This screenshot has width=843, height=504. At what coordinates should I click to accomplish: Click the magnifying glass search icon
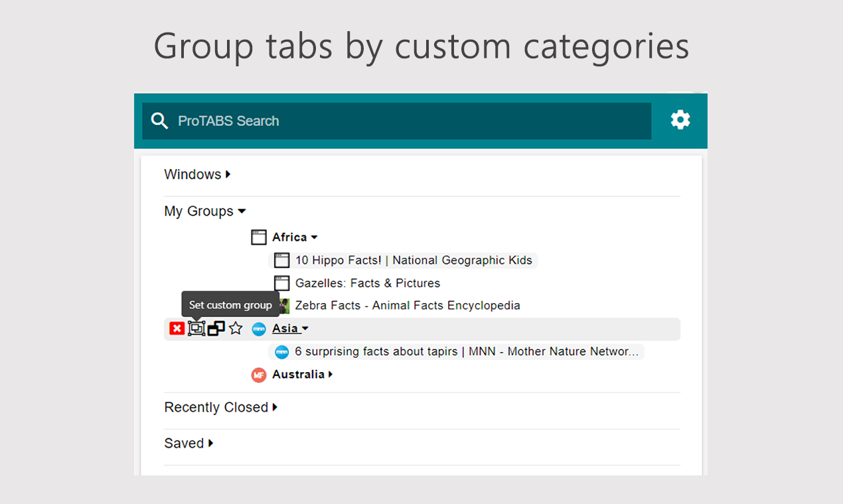click(x=159, y=121)
